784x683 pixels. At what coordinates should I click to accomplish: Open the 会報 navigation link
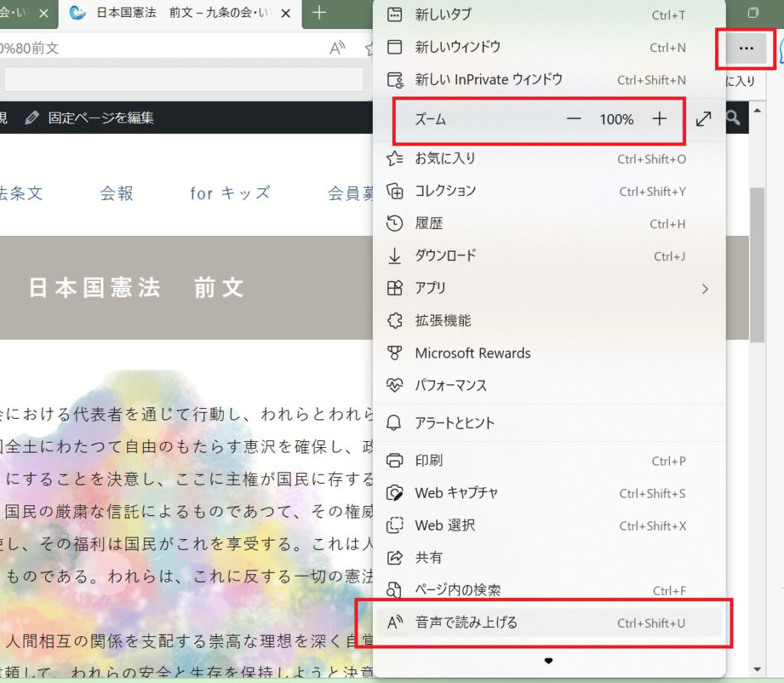(x=116, y=193)
